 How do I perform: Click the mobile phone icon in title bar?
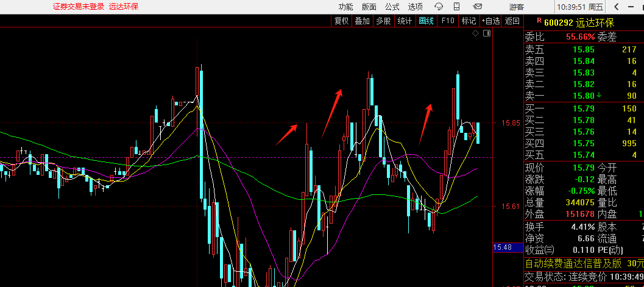[x=457, y=7]
